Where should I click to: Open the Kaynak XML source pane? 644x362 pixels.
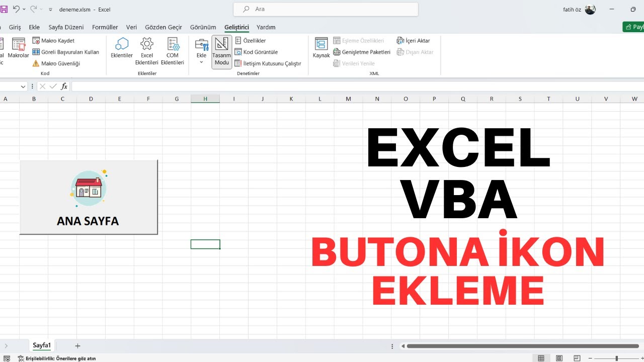click(321, 48)
